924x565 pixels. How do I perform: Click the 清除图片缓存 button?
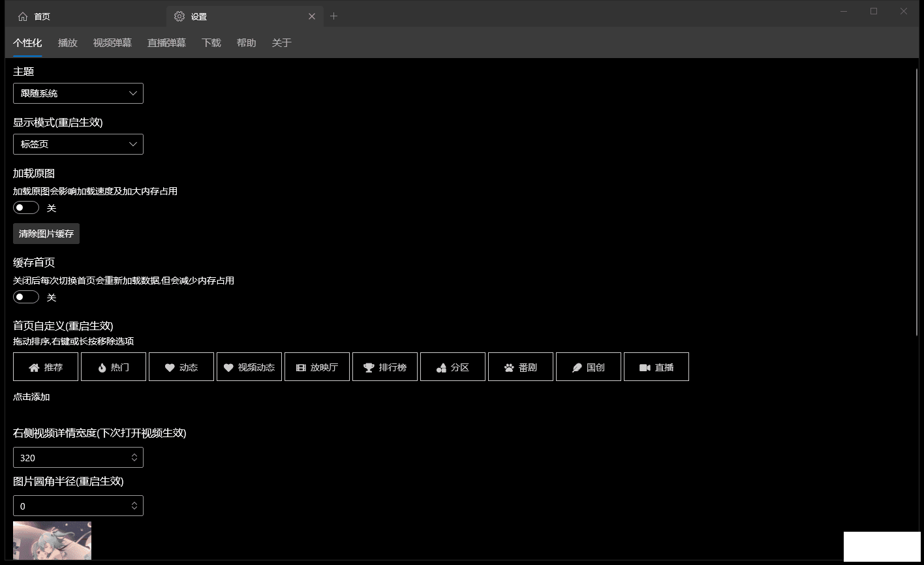46,234
